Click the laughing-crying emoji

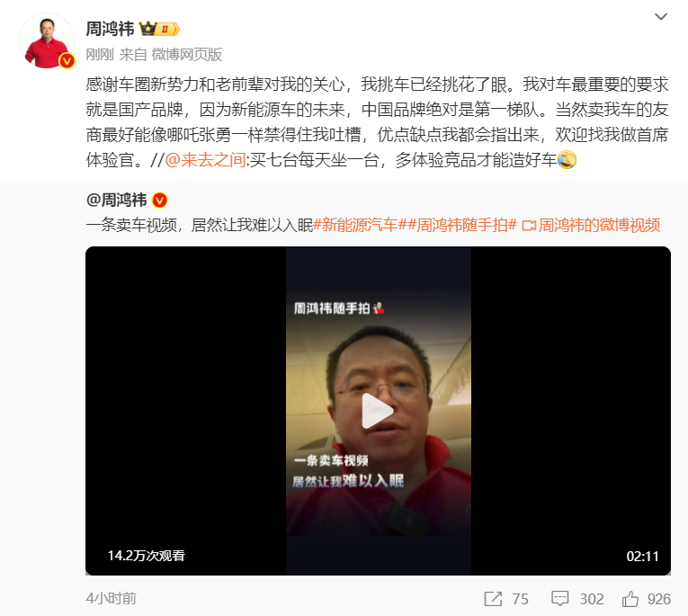coord(567,160)
